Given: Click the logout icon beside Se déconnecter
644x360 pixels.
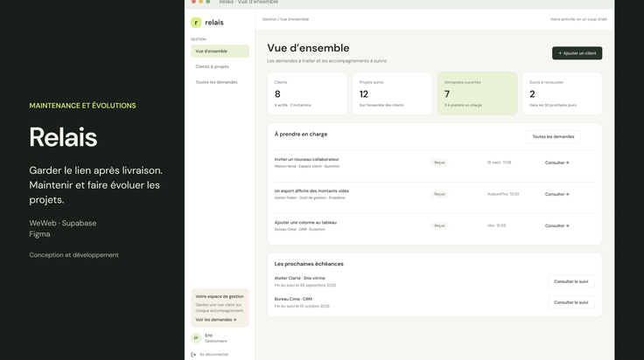Looking at the screenshot, I should click(x=193, y=355).
